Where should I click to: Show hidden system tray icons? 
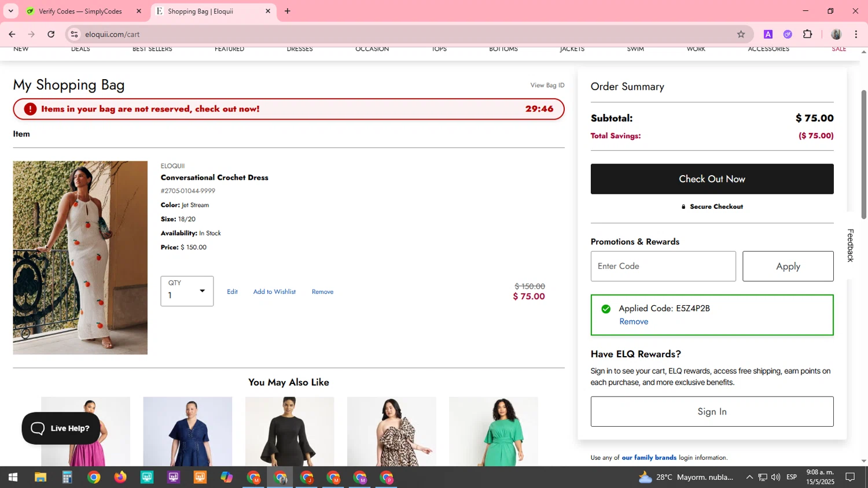(749, 478)
